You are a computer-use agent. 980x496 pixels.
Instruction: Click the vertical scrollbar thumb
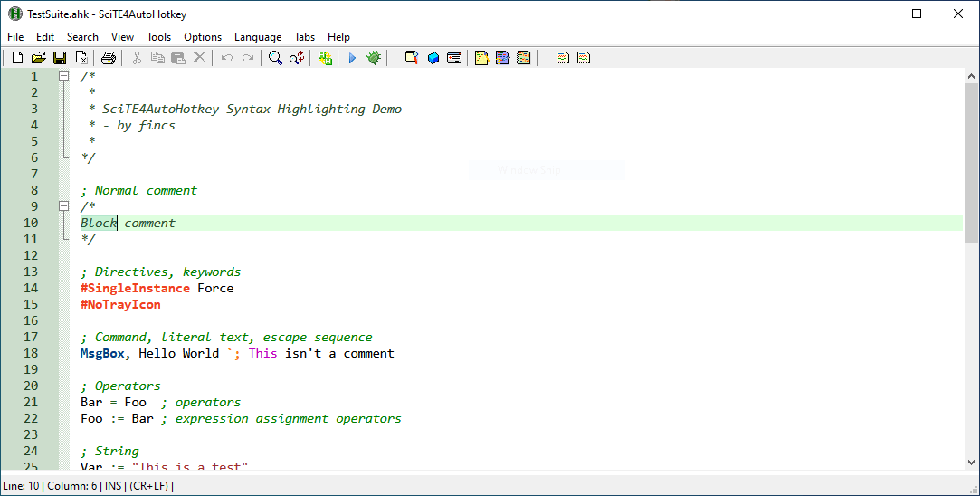971,163
